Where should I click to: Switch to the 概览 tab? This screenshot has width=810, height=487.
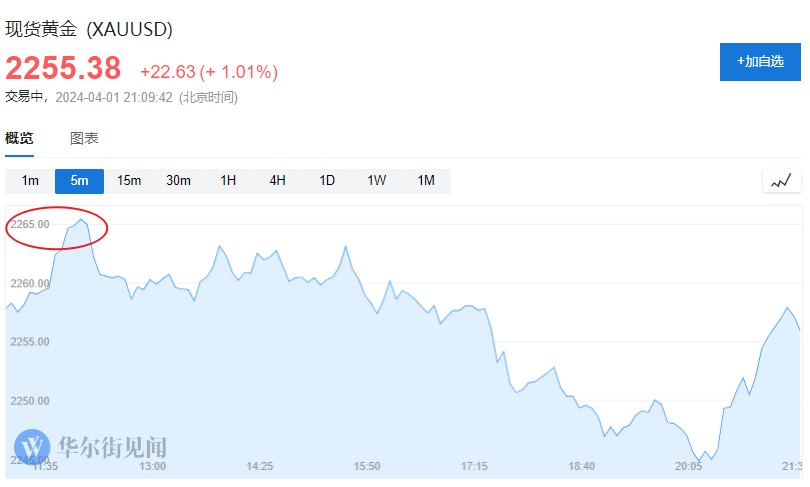(x=19, y=138)
